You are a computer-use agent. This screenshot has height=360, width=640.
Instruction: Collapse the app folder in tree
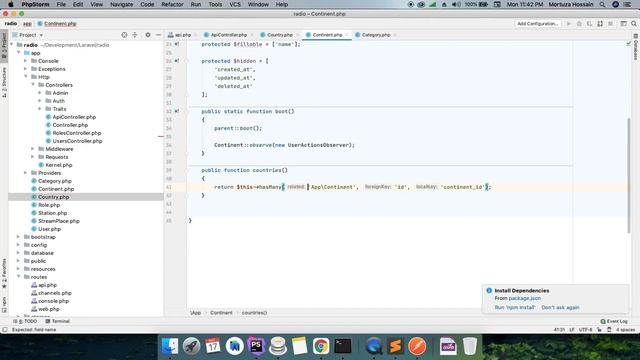pos(19,53)
